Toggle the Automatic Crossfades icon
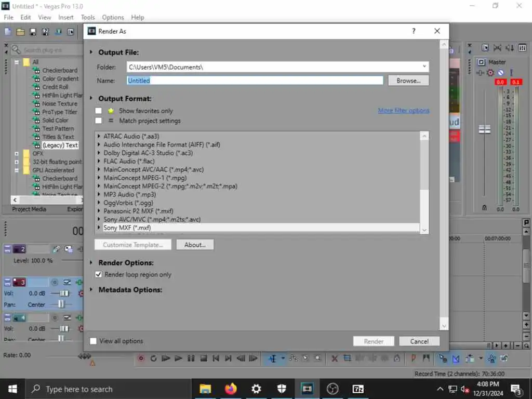Screen dimensions: 532x399 (456, 358)
